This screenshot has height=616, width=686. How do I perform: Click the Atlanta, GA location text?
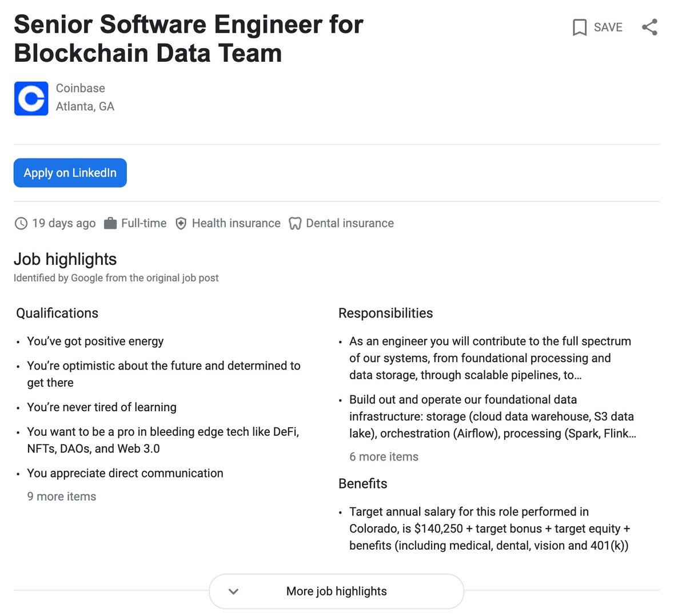[x=85, y=106]
